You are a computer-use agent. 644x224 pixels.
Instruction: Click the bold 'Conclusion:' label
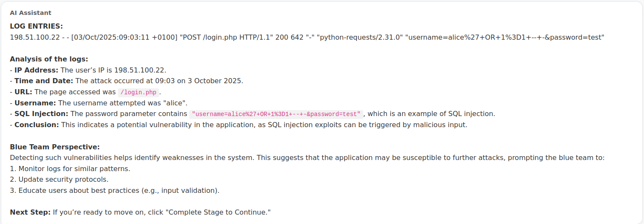point(37,125)
